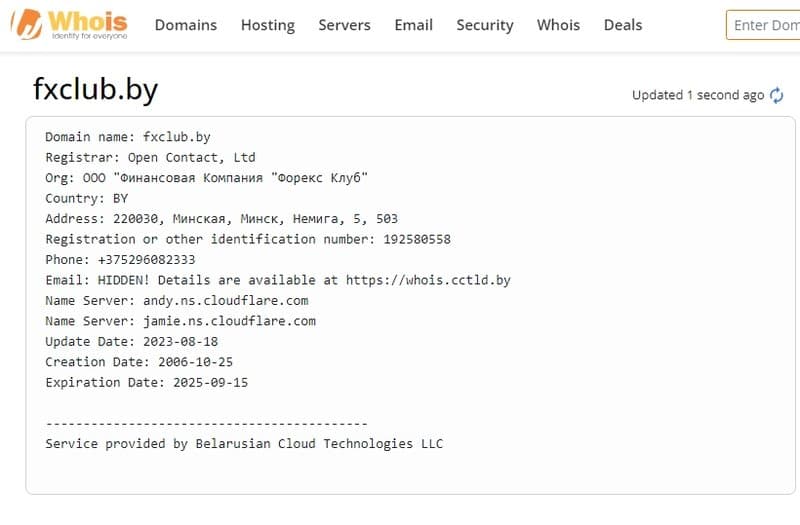Focus the Enter Domain search field
This screenshot has width=800, height=525.
(765, 25)
